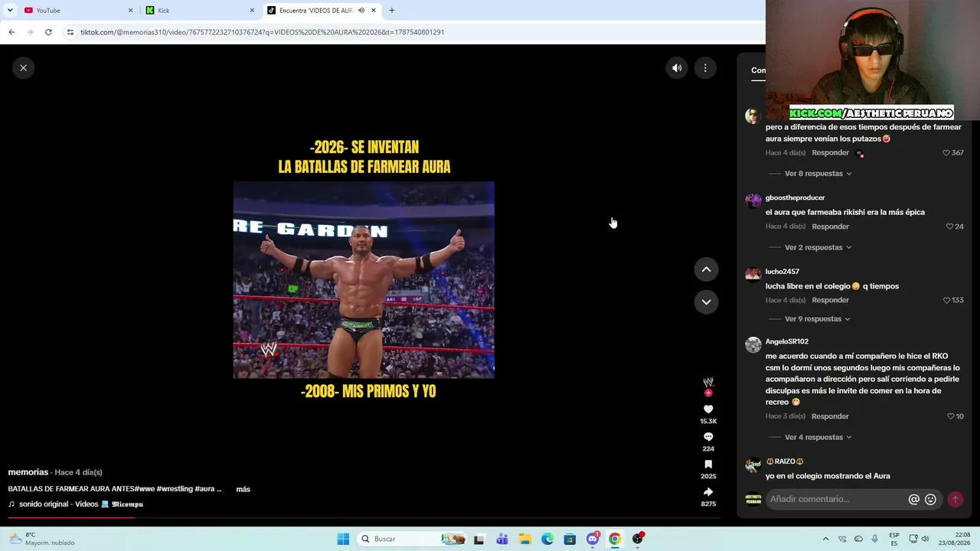Image resolution: width=980 pixels, height=551 pixels.
Task: Share the video with the arrow icon
Action: [x=708, y=492]
